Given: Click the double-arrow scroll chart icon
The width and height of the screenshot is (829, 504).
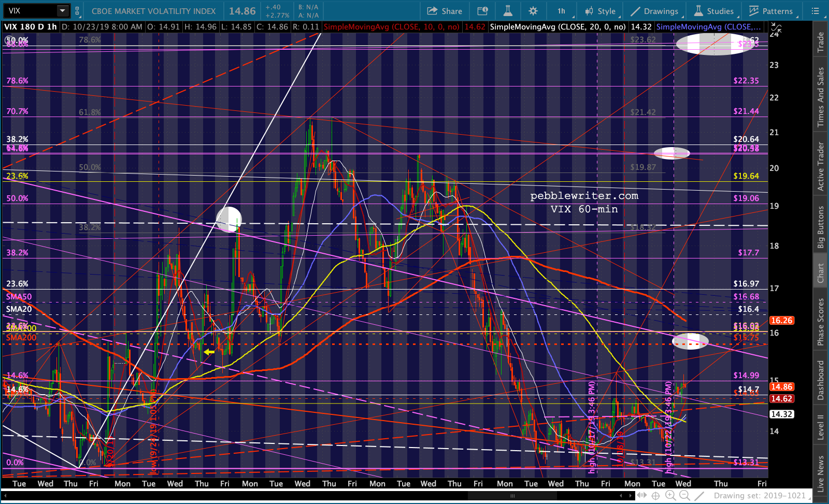Looking at the screenshot, I should (x=641, y=496).
